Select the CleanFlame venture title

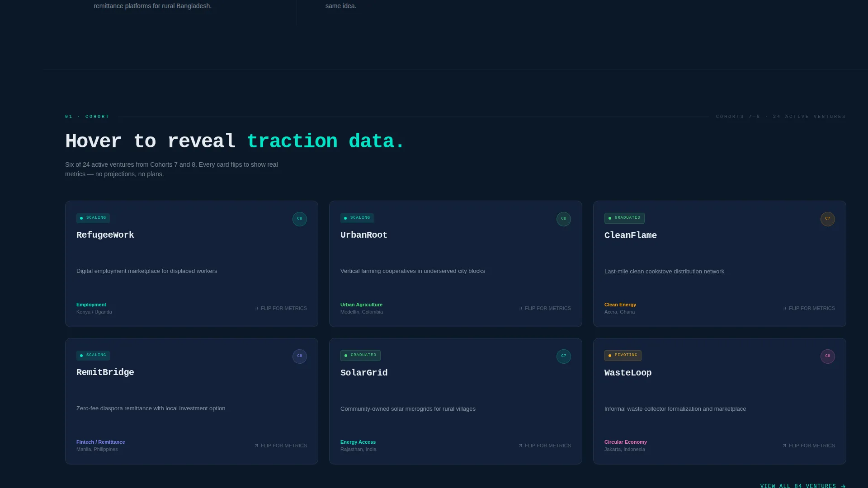(631, 235)
